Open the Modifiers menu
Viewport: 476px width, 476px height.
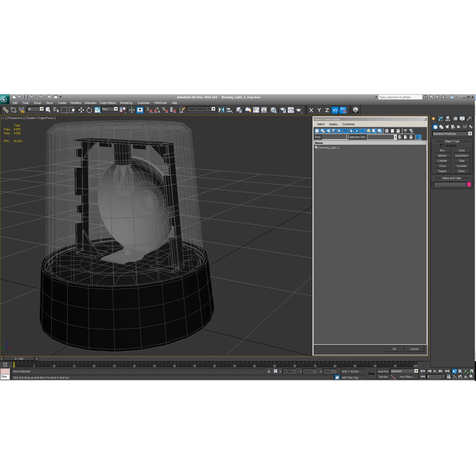click(76, 103)
